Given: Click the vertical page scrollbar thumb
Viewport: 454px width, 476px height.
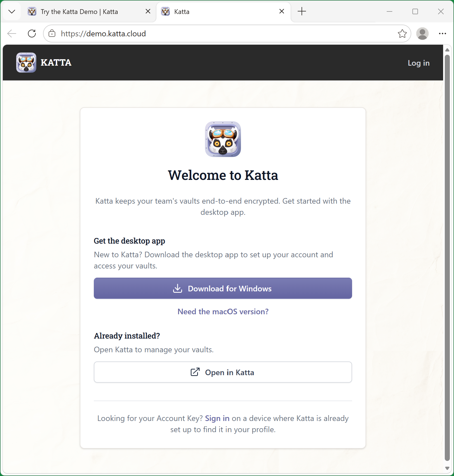Looking at the screenshot, I should [447, 258].
